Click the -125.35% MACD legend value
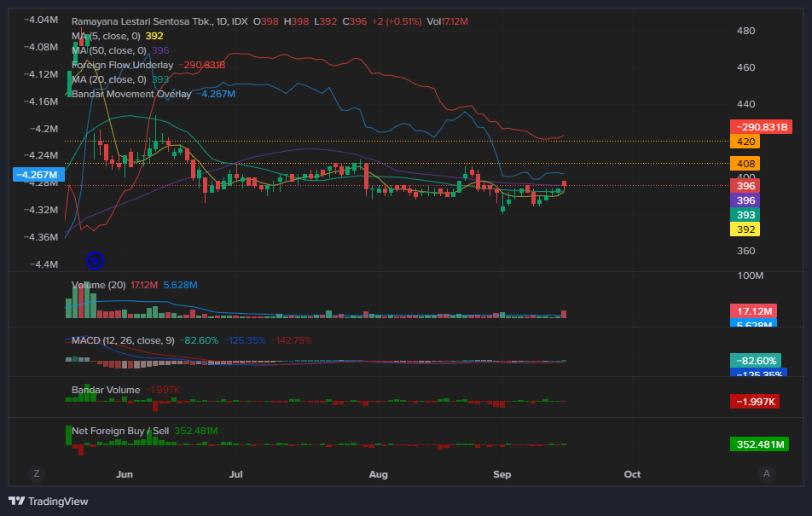The image size is (812, 516). coord(245,340)
